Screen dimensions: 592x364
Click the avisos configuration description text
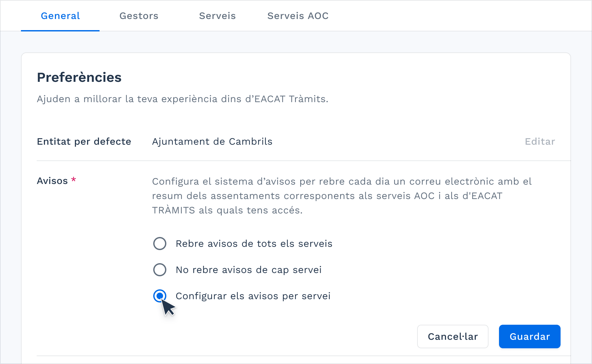342,195
